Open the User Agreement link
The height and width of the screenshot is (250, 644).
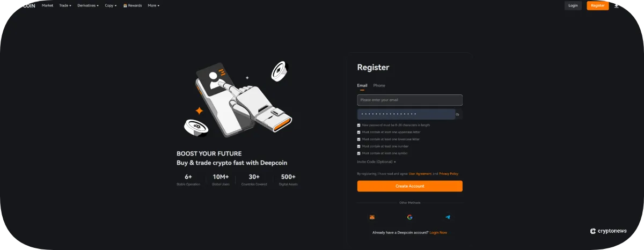click(420, 174)
